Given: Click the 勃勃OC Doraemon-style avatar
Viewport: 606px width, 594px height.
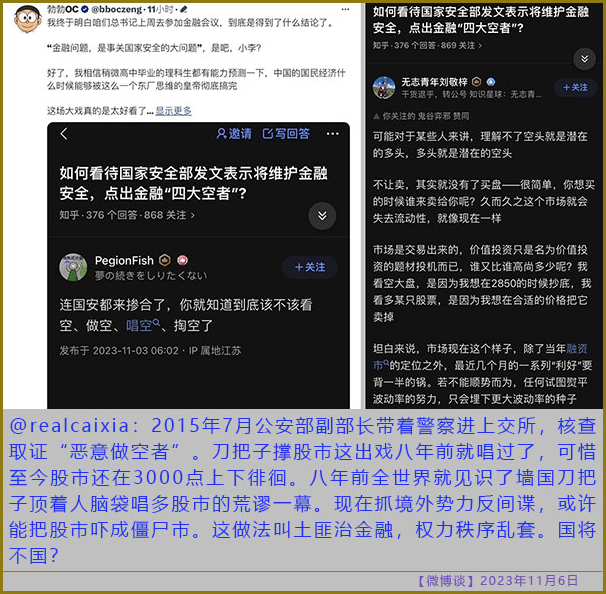Looking at the screenshot, I should (x=27, y=19).
